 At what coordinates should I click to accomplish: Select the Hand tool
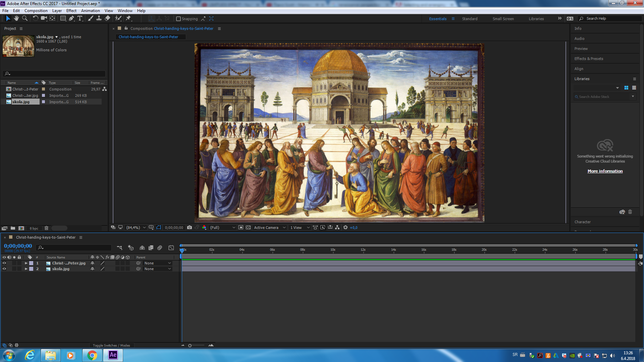point(16,18)
